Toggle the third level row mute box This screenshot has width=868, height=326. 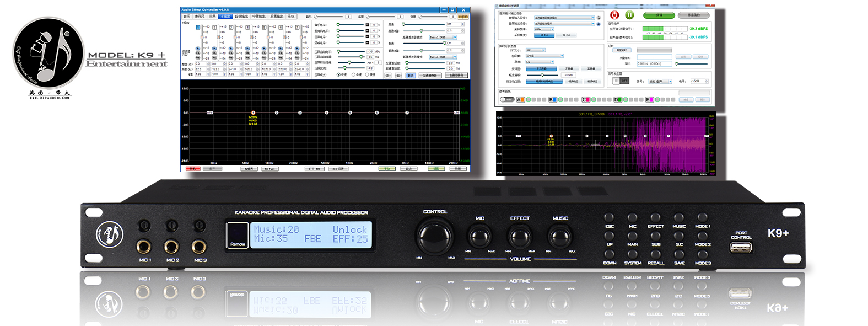(x=367, y=37)
